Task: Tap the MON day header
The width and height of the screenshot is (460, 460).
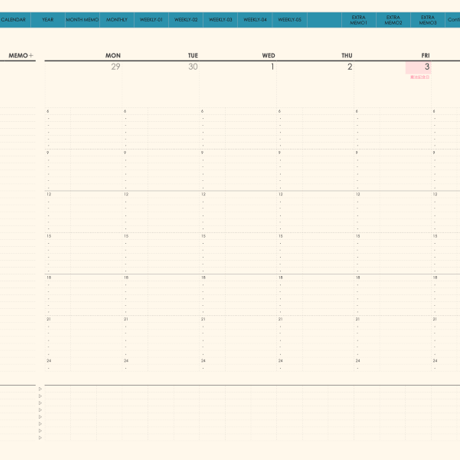Action: coord(113,56)
